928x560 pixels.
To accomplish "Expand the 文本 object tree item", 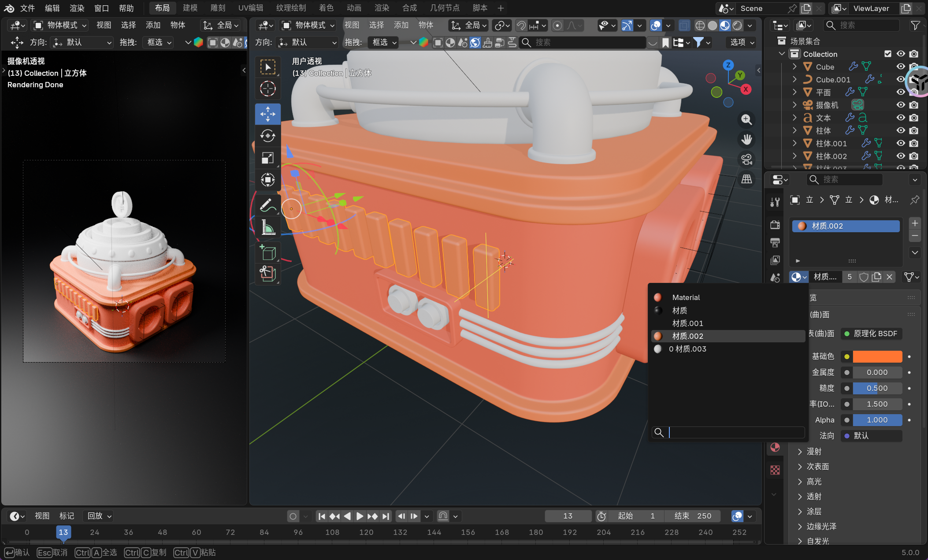I will coord(794,118).
